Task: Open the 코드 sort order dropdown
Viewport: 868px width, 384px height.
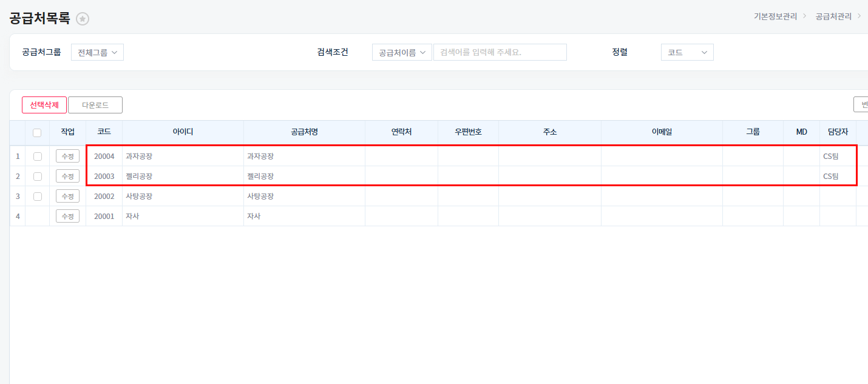Action: pos(687,52)
